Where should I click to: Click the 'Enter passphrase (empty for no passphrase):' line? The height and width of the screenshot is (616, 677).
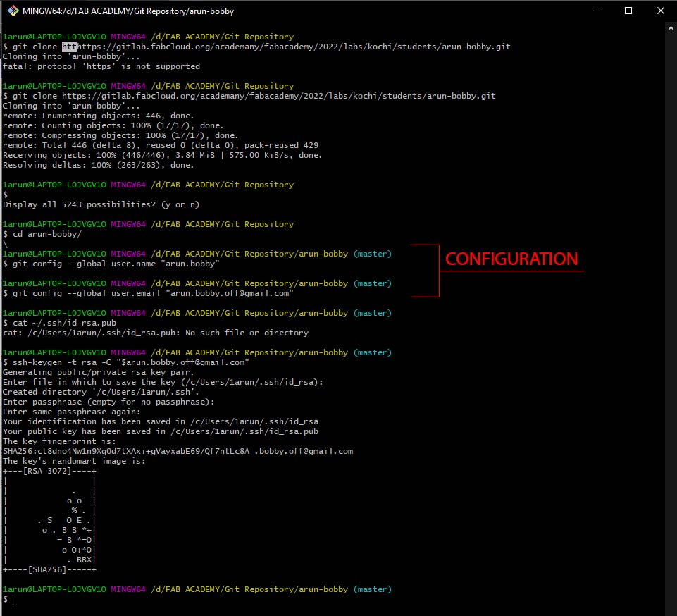point(108,402)
